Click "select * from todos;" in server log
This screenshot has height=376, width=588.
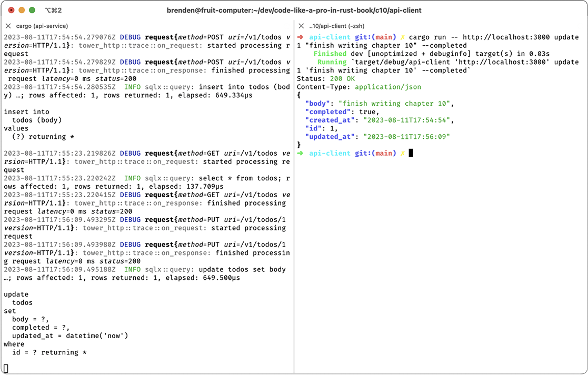click(x=240, y=178)
